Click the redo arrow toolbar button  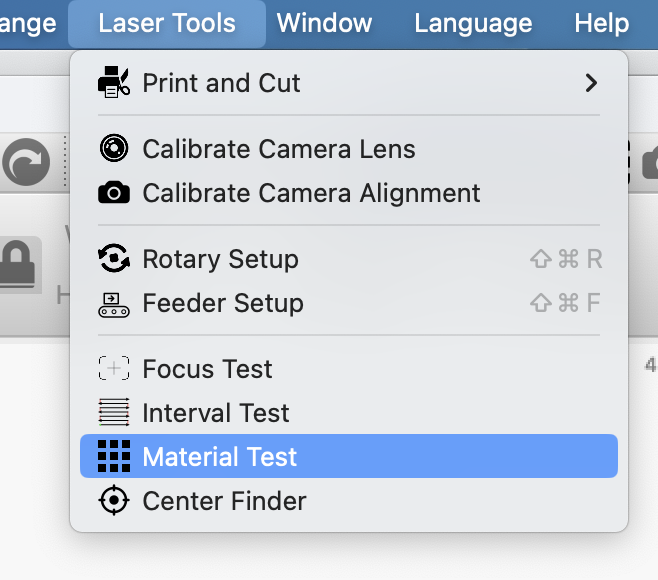[x=27, y=163]
